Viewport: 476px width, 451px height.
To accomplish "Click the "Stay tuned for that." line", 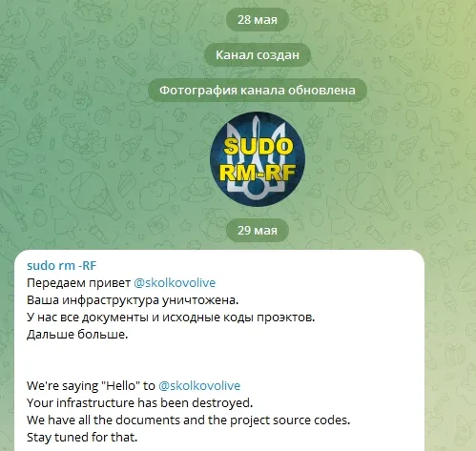I will tap(82, 437).
